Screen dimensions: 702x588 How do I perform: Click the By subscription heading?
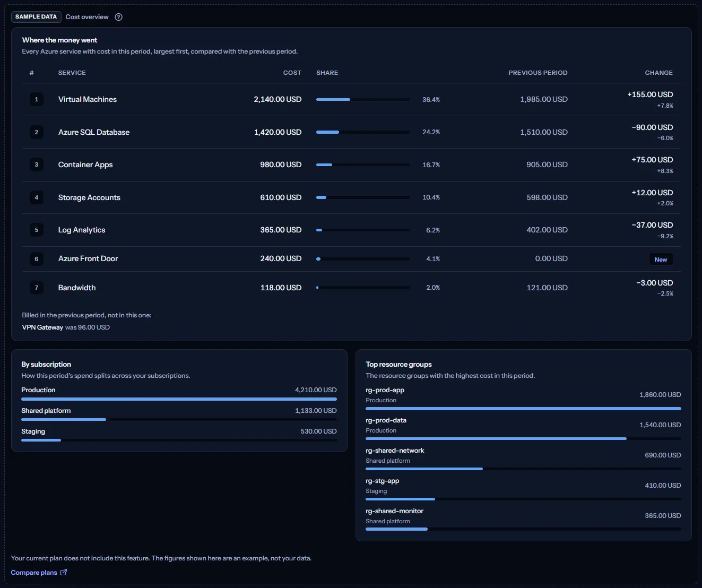(x=46, y=365)
